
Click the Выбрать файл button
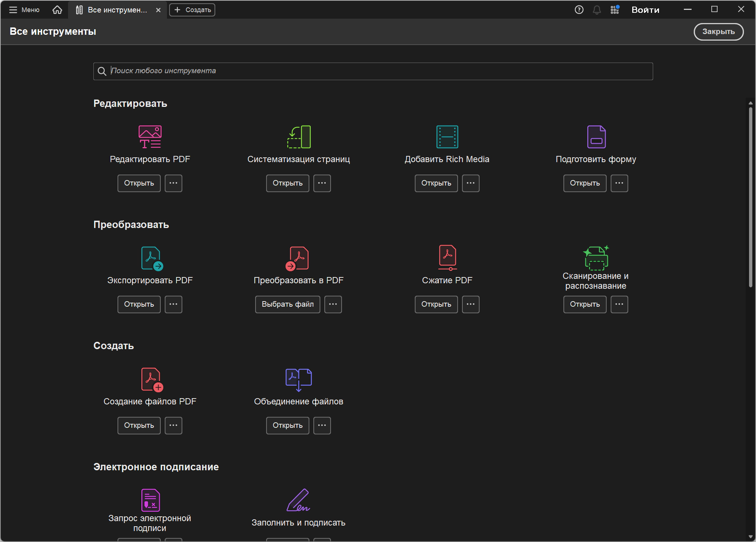pyautogui.click(x=287, y=304)
